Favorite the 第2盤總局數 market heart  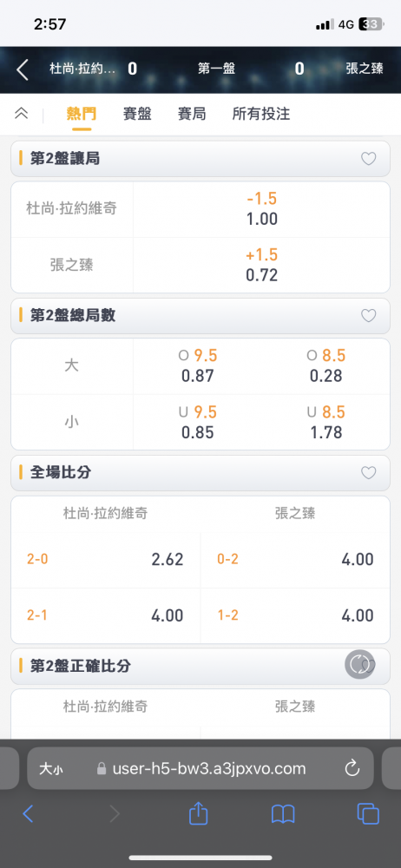click(x=368, y=316)
